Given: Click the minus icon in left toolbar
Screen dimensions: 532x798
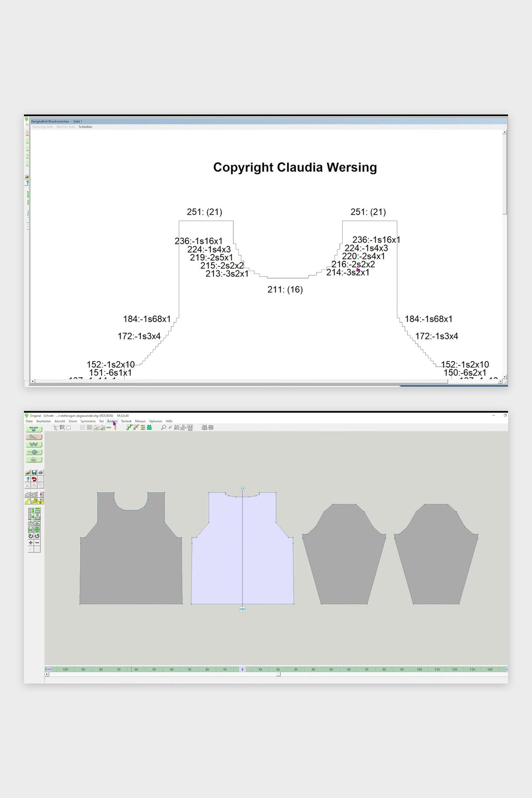Looking at the screenshot, I should click(x=37, y=542).
